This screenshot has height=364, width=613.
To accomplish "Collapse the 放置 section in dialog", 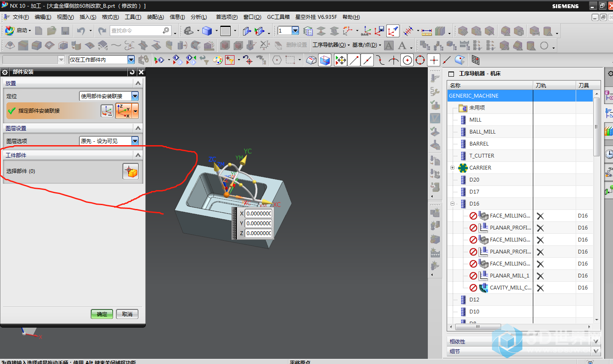I will pos(138,83).
